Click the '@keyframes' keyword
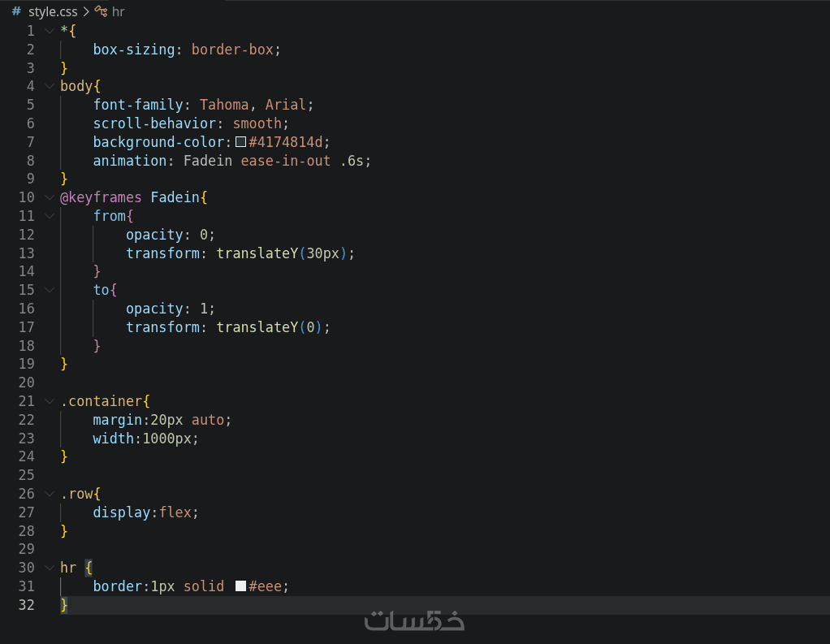The height and width of the screenshot is (644, 830). coord(101,197)
